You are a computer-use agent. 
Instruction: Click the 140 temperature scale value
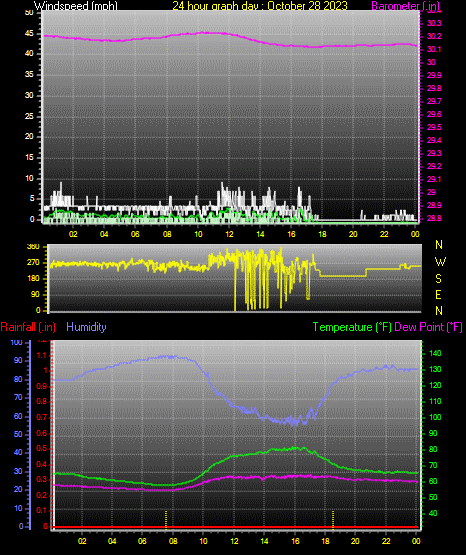435,353
